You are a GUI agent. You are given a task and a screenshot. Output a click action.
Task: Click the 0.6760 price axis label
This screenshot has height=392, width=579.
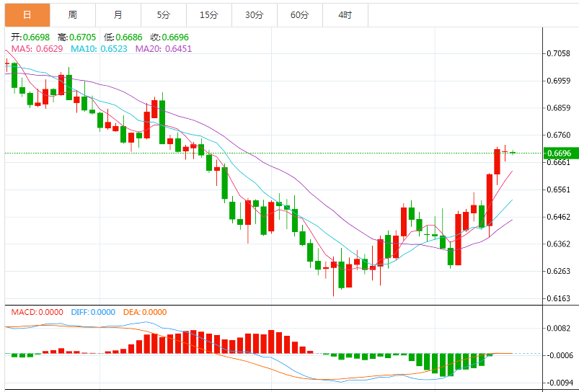[x=558, y=135]
